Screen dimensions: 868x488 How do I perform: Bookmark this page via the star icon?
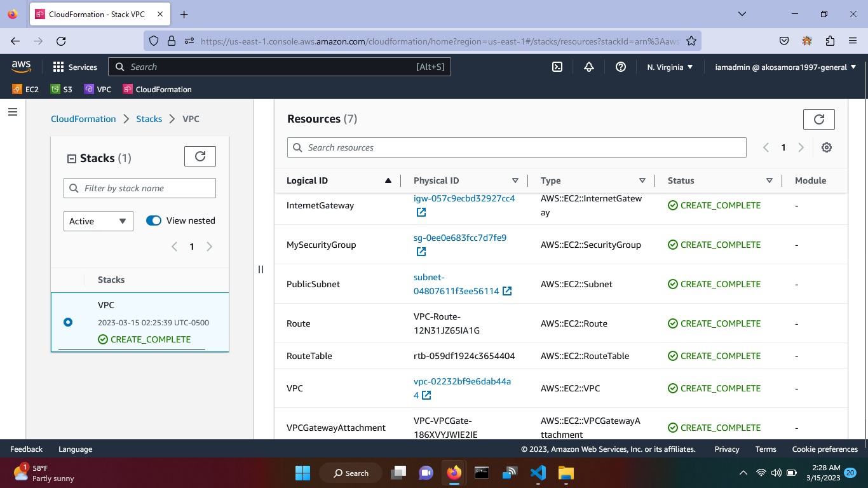click(691, 40)
